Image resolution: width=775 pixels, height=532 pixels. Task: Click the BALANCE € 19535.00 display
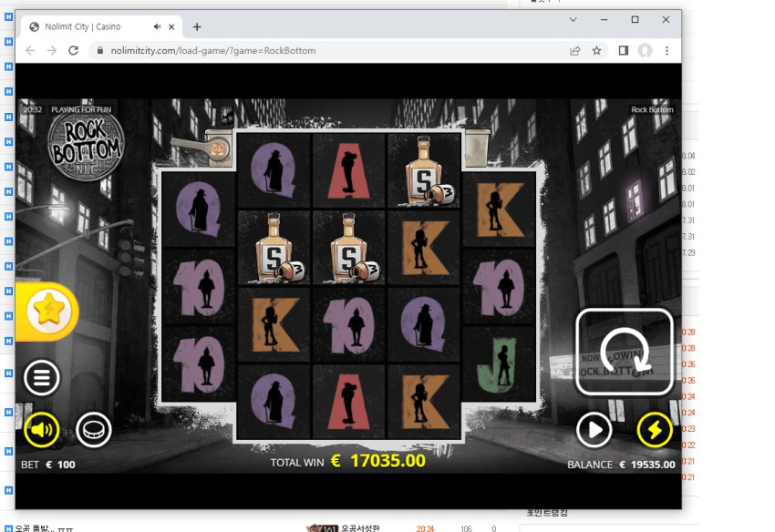[621, 465]
